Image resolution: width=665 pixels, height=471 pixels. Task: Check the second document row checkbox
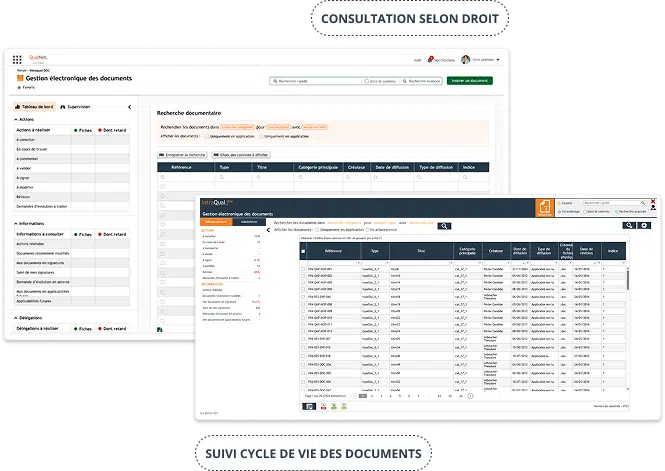pos(303,276)
